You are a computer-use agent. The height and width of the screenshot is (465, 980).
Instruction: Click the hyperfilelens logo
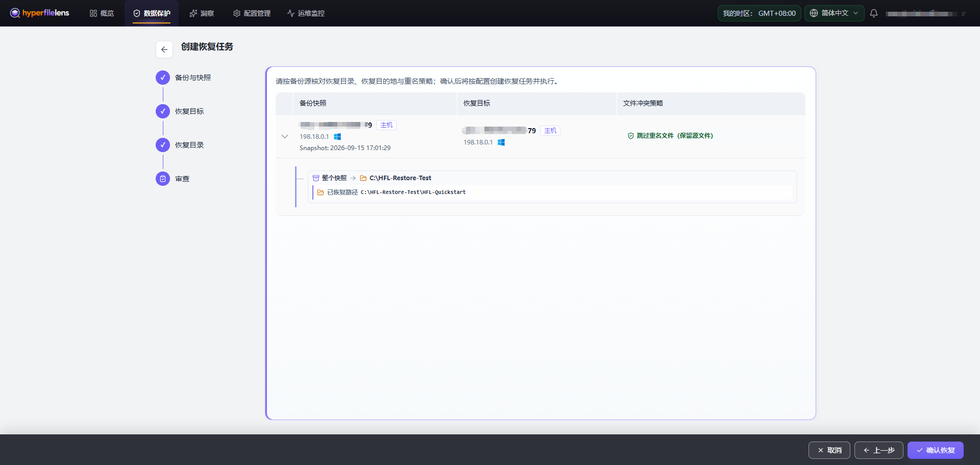pos(39,13)
